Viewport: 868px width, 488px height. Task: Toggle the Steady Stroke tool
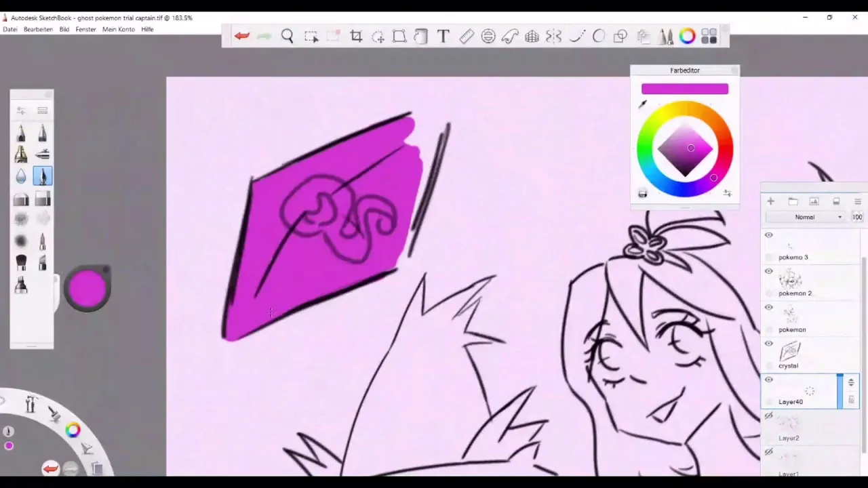[x=576, y=37]
